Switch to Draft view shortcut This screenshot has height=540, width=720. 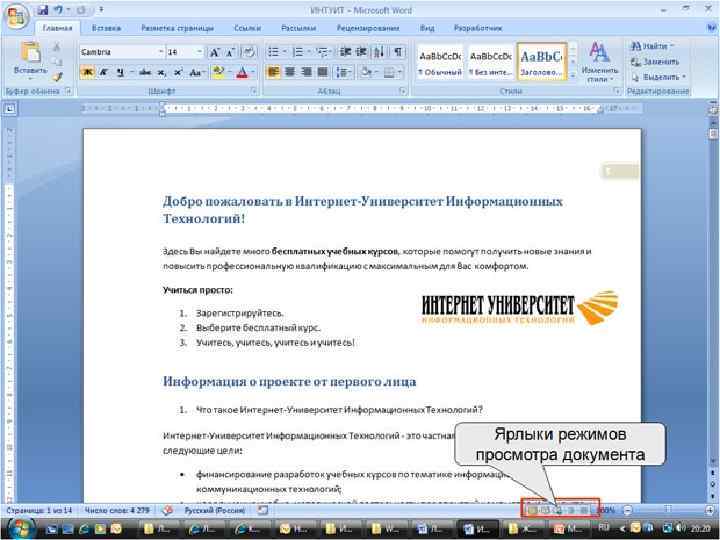click(x=585, y=510)
